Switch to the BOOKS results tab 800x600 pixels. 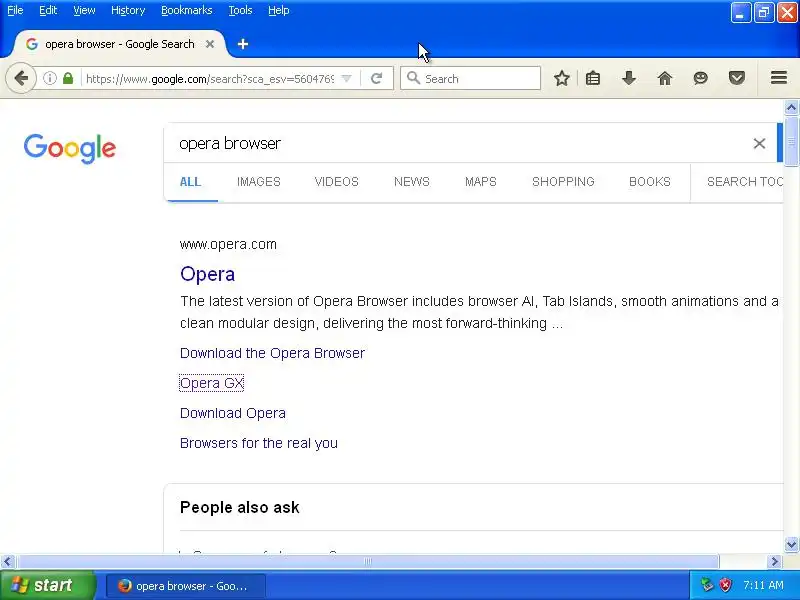tap(649, 182)
